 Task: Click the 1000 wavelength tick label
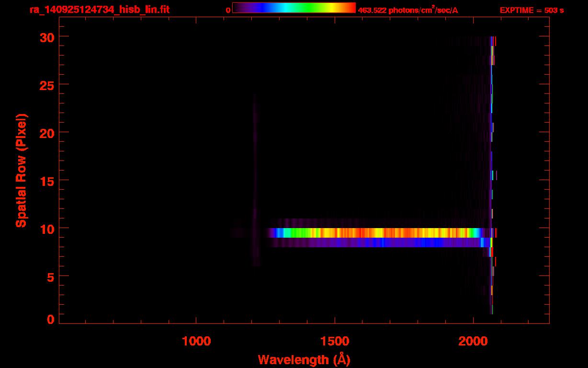tap(196, 341)
